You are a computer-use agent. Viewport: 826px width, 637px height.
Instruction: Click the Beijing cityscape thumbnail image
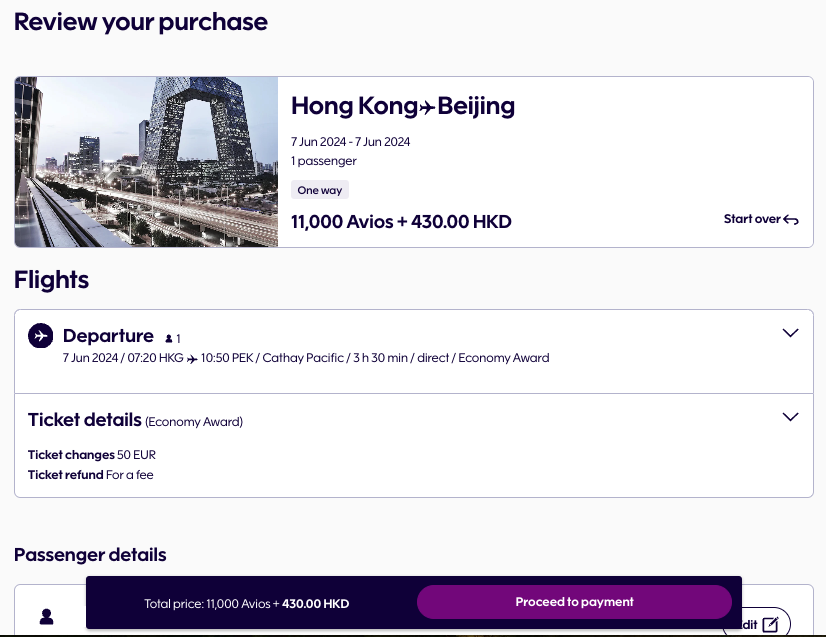point(146,162)
